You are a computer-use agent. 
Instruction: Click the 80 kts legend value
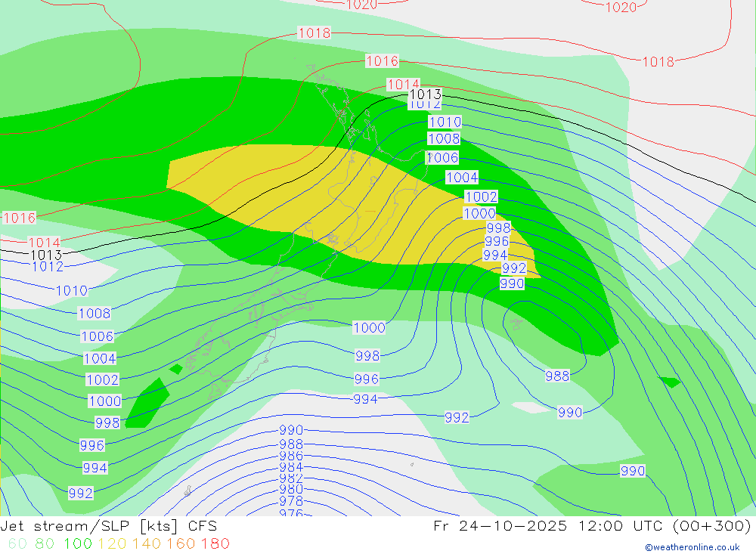pos(45,543)
